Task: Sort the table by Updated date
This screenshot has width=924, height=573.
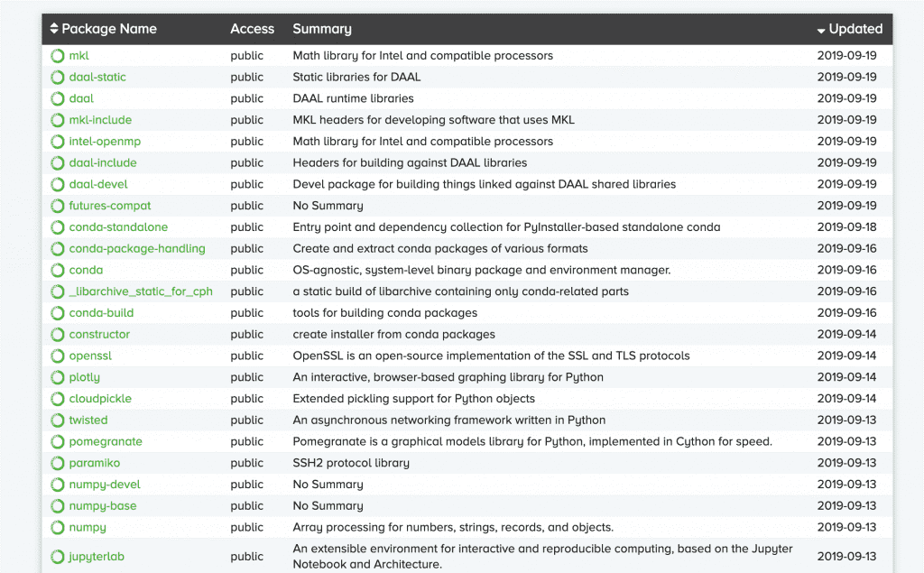Action: pyautogui.click(x=850, y=29)
